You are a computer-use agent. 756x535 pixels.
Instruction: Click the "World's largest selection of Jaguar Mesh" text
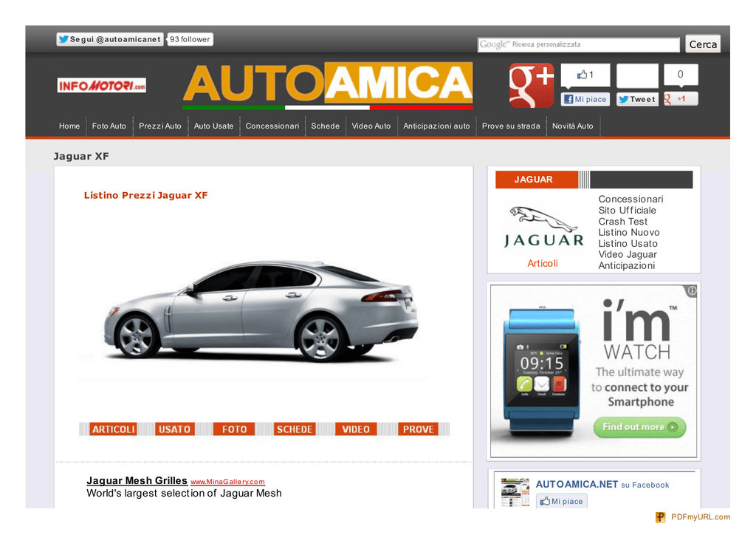(x=184, y=494)
